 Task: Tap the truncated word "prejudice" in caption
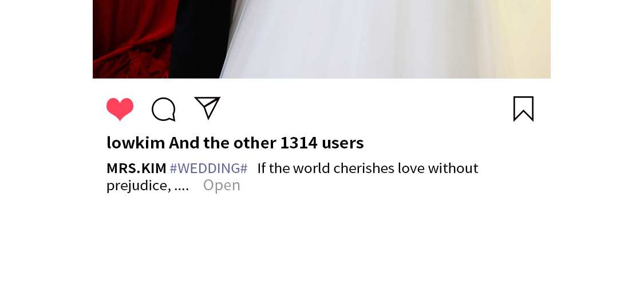[137, 186]
